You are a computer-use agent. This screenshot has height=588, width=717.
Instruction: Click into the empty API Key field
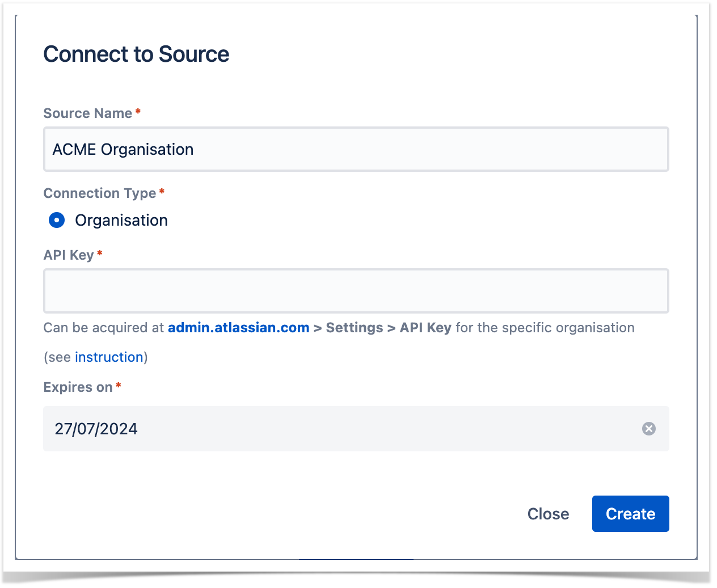point(356,291)
